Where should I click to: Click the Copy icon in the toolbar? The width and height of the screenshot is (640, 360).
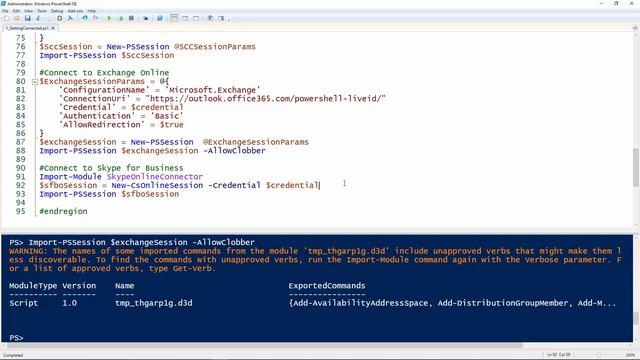tap(49, 18)
